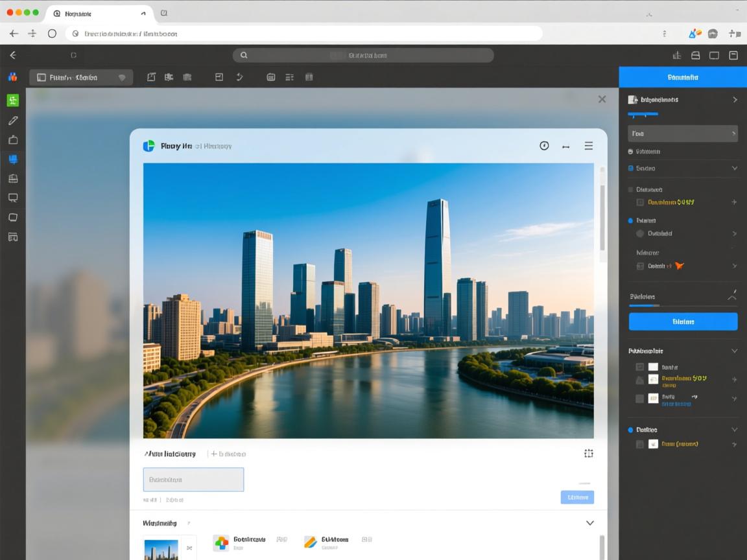Click the pencil edit tool in left sidebar
The width and height of the screenshot is (747, 560).
tap(12, 121)
